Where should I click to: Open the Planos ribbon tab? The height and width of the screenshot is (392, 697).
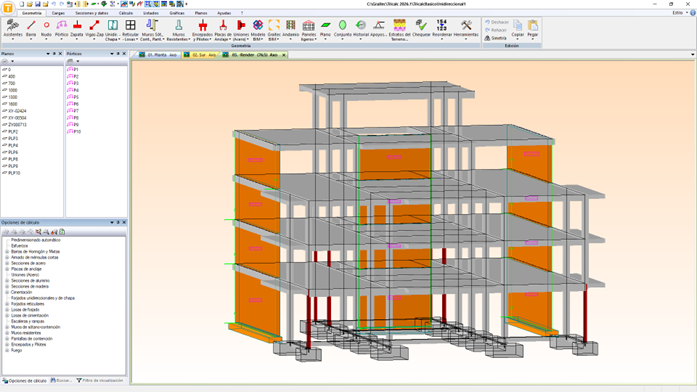201,13
